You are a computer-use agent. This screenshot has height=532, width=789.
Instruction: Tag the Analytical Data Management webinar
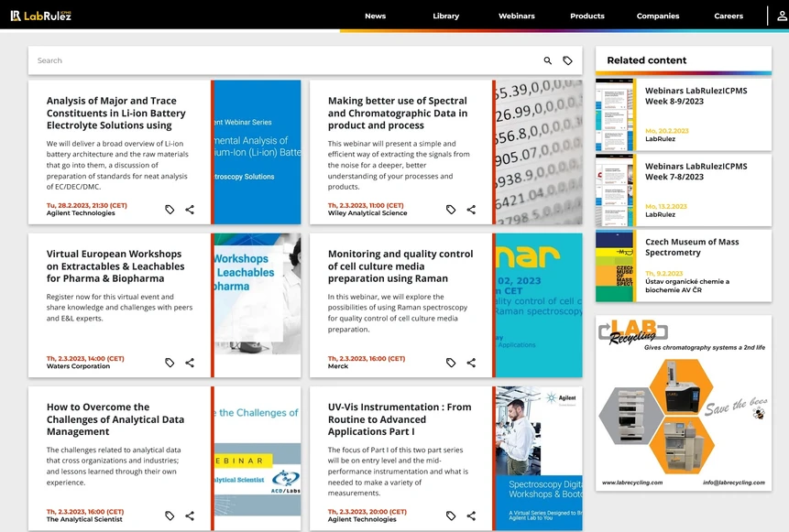[x=170, y=516]
